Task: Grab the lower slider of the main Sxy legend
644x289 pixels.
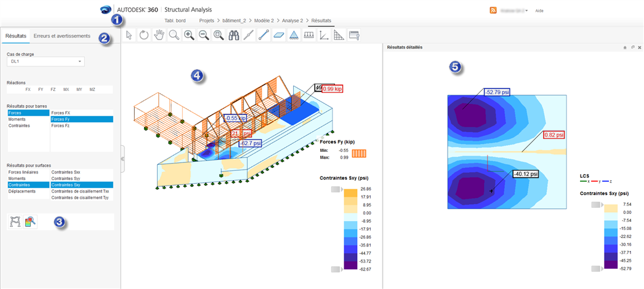Action: click(x=336, y=269)
